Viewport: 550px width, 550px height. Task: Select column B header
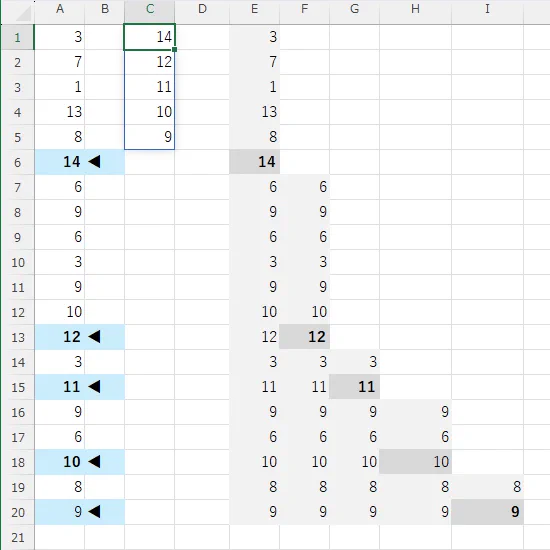click(x=105, y=9)
